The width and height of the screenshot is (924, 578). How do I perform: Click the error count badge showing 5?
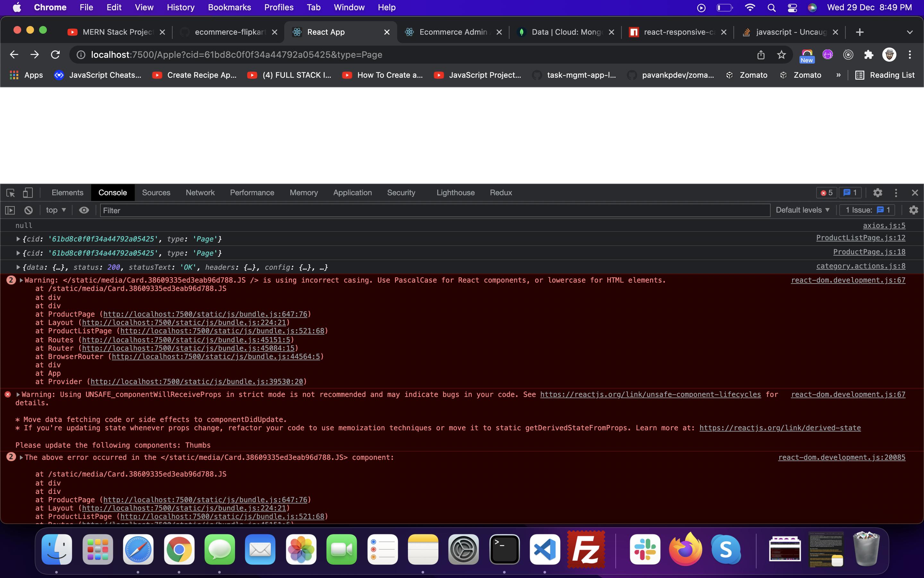(827, 193)
